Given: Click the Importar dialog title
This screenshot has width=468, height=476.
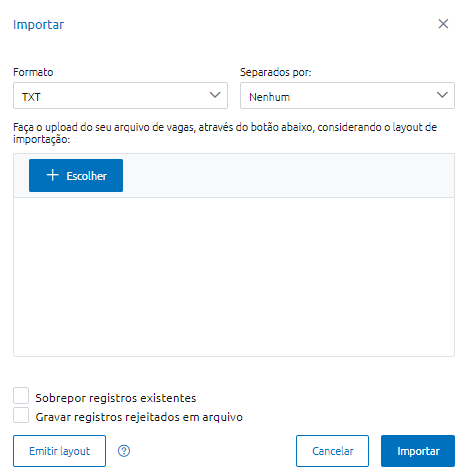Looking at the screenshot, I should (x=38, y=25).
